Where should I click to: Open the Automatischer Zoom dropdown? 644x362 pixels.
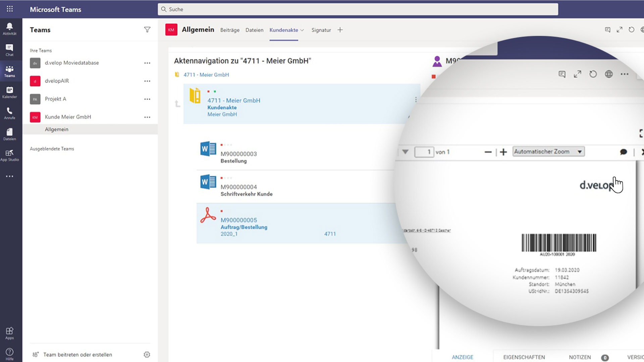coord(549,152)
